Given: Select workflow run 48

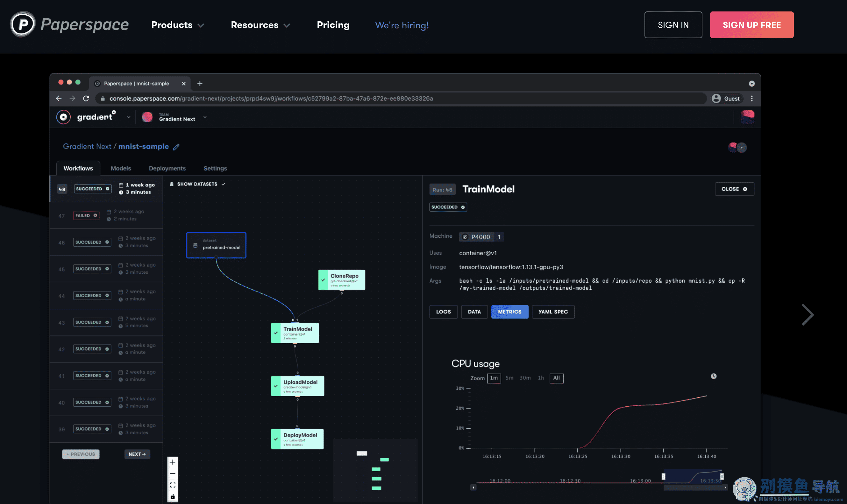Looking at the screenshot, I should [106, 189].
